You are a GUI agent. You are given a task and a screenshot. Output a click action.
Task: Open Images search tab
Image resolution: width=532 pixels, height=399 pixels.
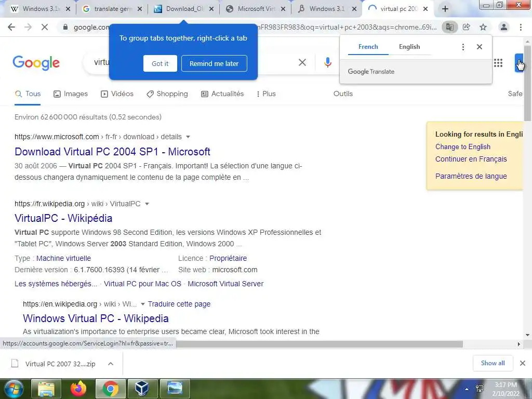71,94
